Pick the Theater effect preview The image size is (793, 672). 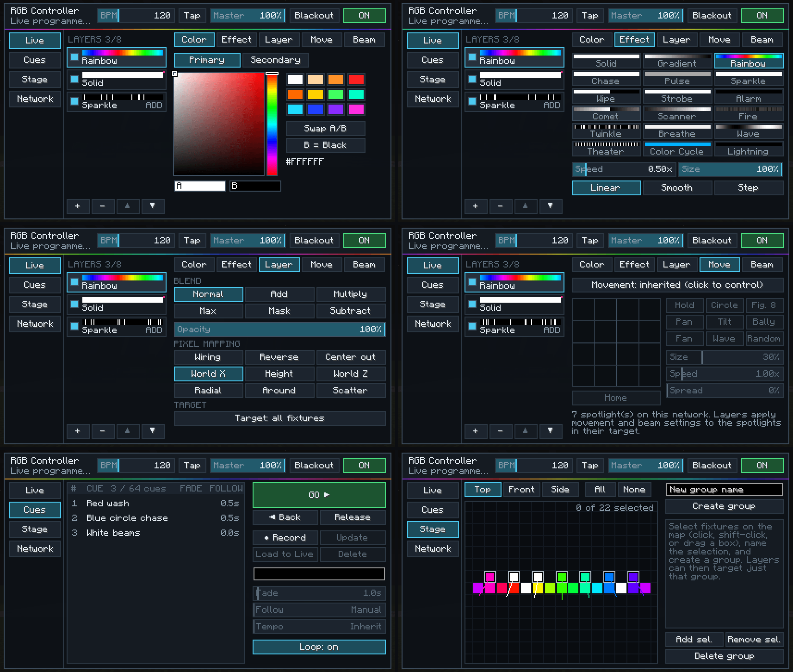pos(606,148)
